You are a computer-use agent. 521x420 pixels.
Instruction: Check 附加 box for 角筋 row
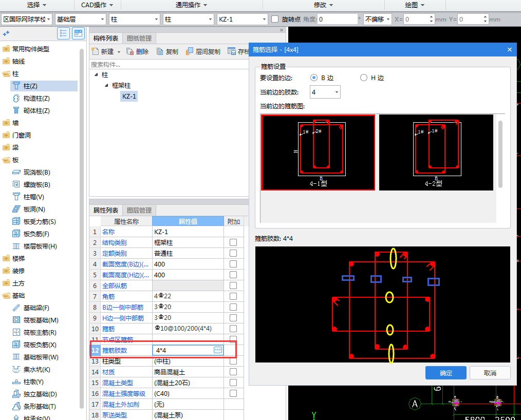click(x=233, y=296)
